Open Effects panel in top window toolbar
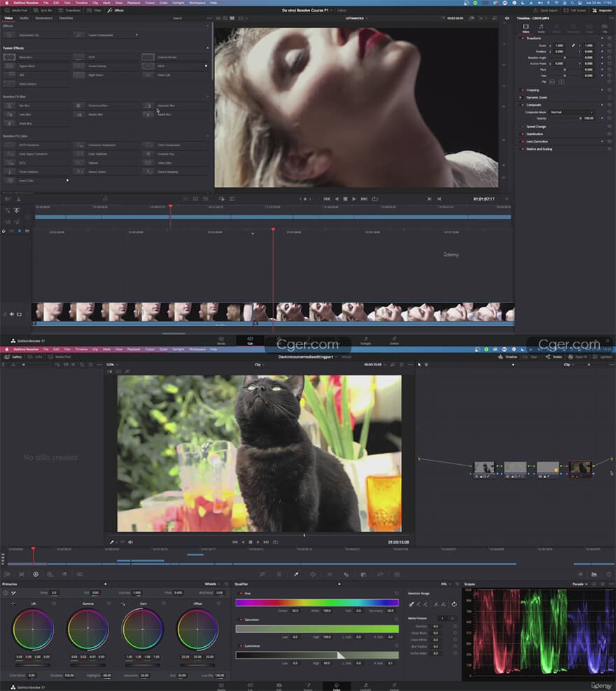 [x=115, y=10]
